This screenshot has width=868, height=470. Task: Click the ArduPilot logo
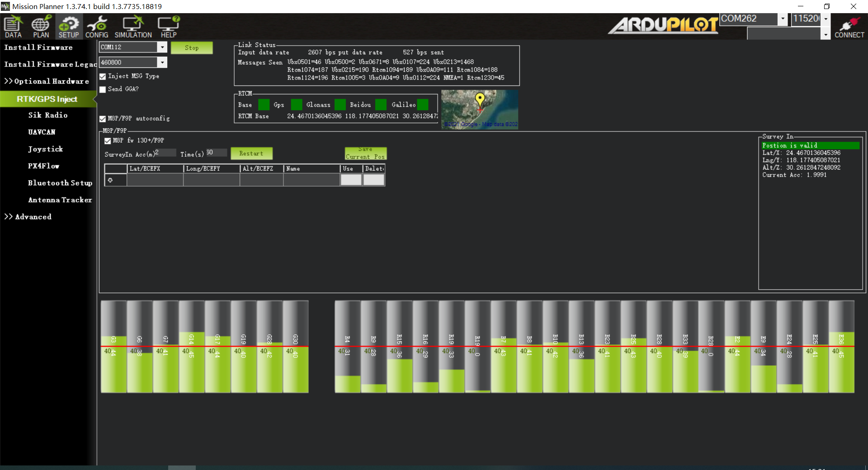point(663,25)
